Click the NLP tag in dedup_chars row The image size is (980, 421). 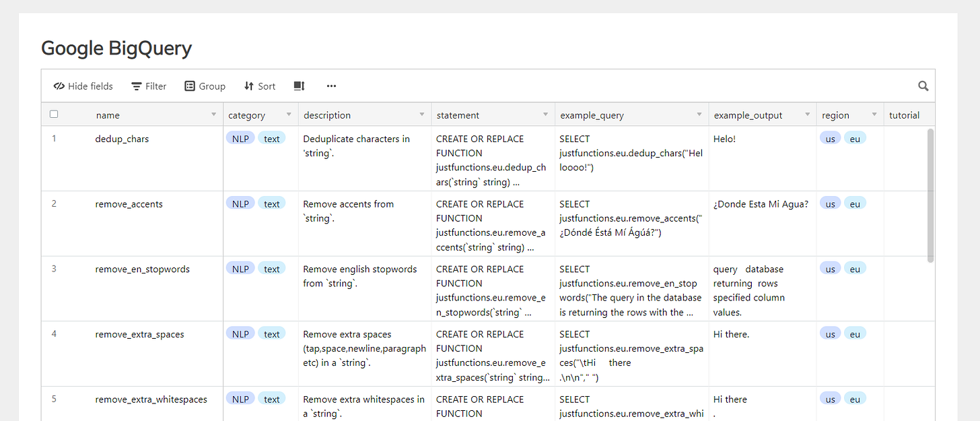pos(240,138)
